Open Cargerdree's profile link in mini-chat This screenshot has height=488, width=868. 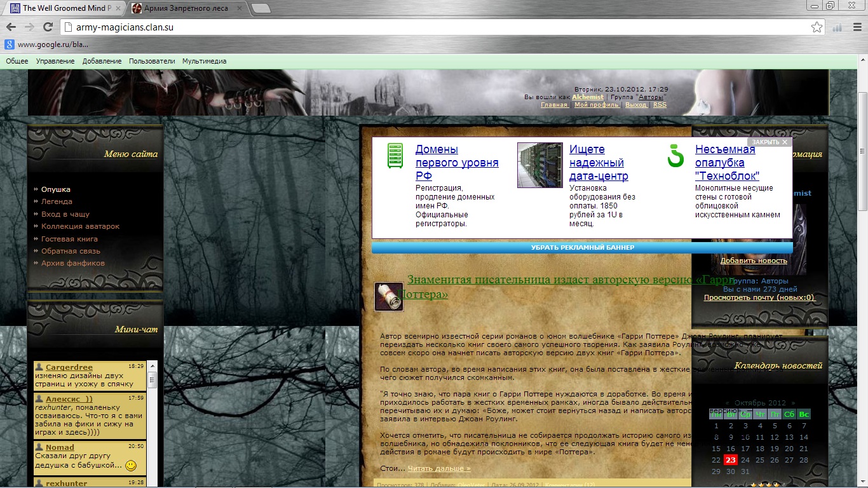pos(69,367)
